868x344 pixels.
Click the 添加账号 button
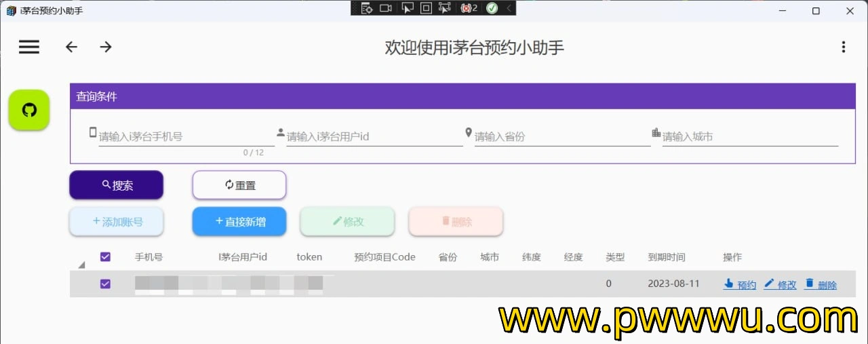117,221
